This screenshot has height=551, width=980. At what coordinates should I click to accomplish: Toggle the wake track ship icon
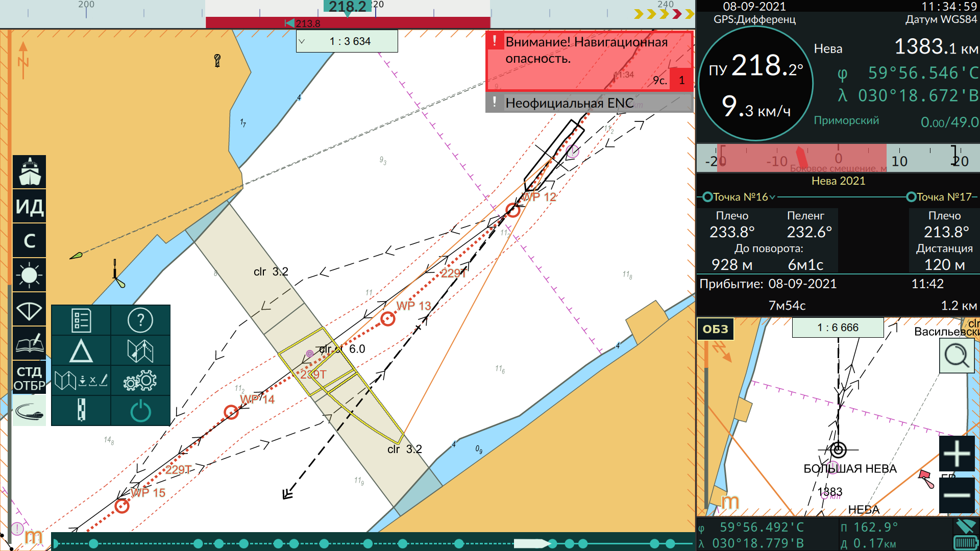(x=30, y=411)
